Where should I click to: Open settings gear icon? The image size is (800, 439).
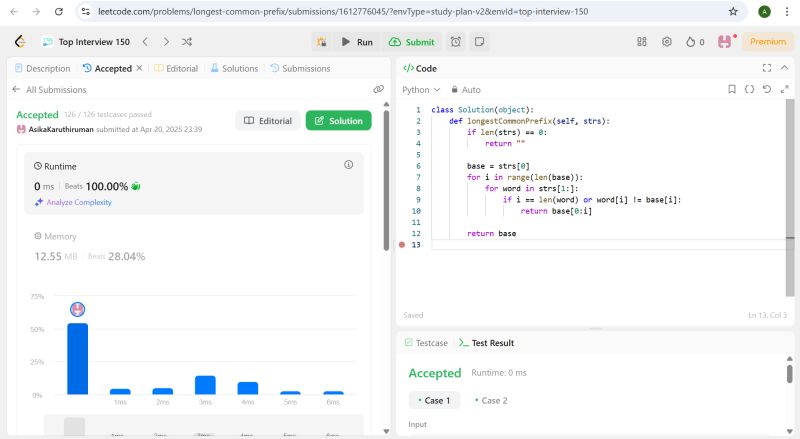tap(667, 42)
